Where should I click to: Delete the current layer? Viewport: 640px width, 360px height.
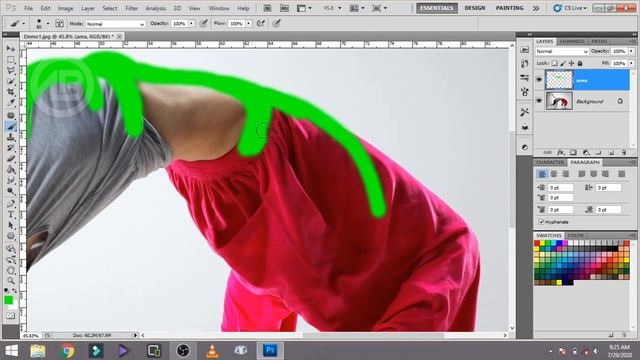point(624,152)
